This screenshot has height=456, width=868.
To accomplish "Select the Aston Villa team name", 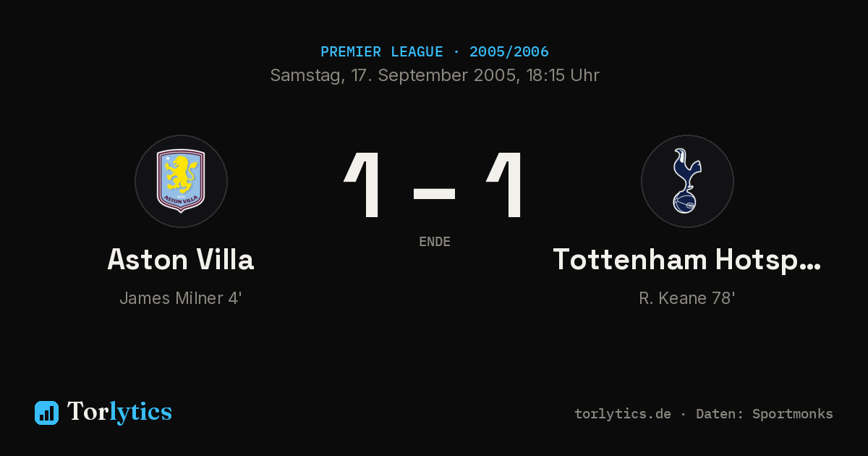I will pyautogui.click(x=181, y=259).
